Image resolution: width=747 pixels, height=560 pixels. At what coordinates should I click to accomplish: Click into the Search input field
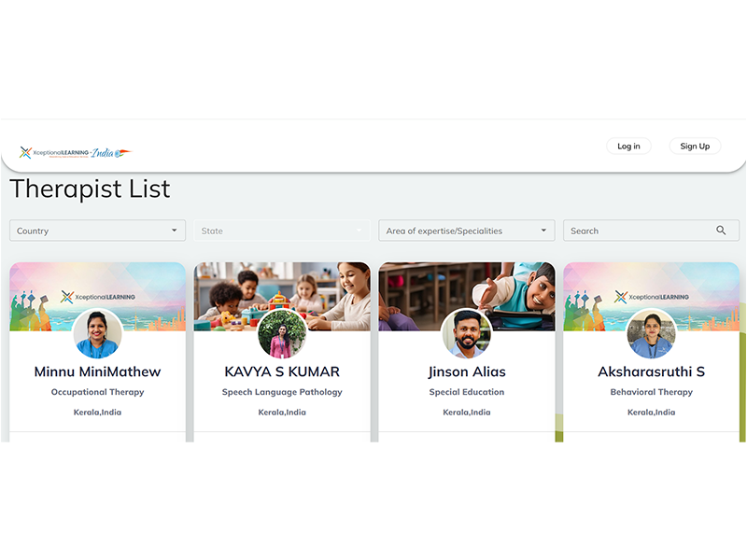[651, 231]
